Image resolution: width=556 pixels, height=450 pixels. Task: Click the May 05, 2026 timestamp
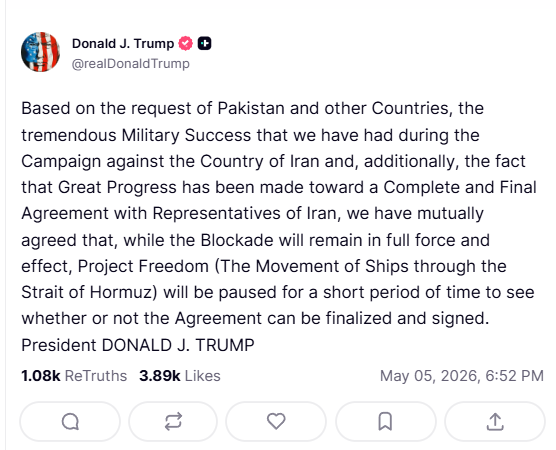coord(462,376)
